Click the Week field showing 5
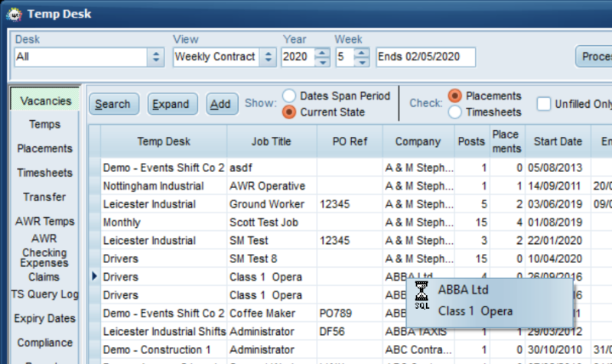 [345, 57]
